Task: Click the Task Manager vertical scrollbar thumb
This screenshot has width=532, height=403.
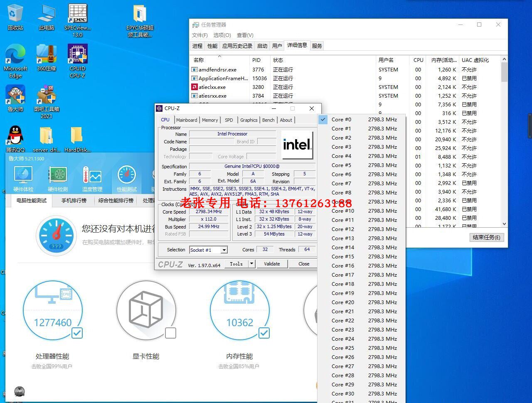Action: pos(504,73)
